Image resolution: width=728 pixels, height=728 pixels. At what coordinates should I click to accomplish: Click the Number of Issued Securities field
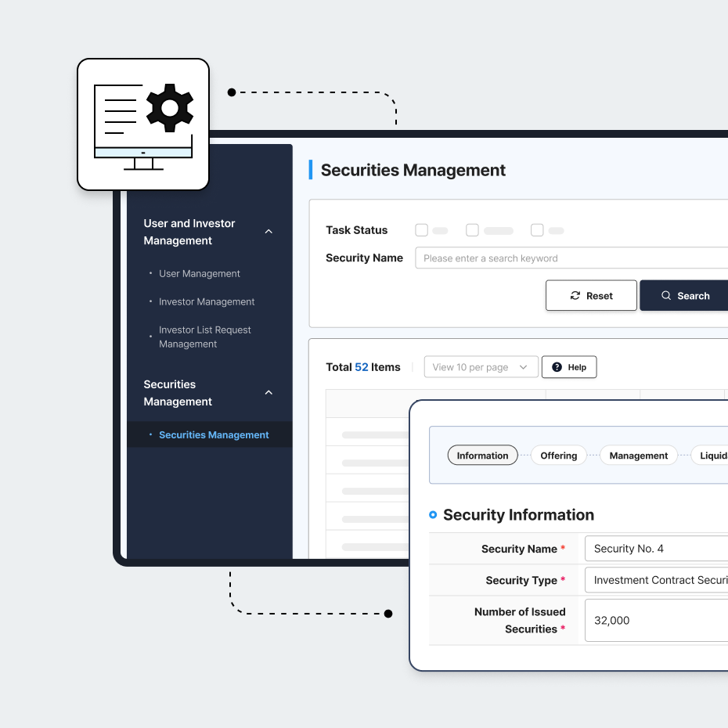(x=656, y=621)
